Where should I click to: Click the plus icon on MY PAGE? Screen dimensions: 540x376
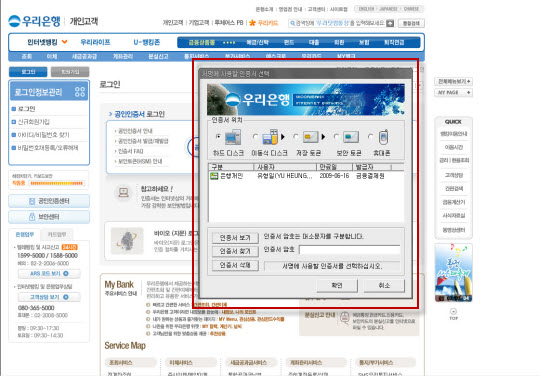tap(469, 92)
